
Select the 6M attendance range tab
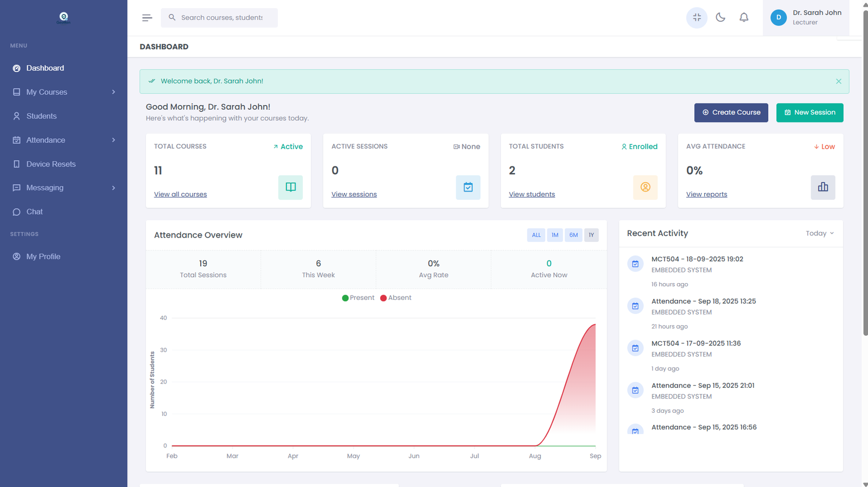click(573, 235)
